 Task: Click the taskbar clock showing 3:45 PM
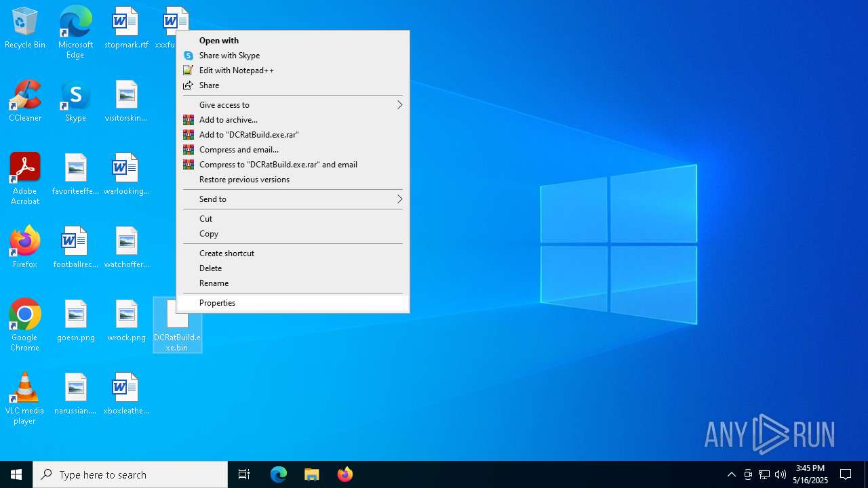coord(810,474)
